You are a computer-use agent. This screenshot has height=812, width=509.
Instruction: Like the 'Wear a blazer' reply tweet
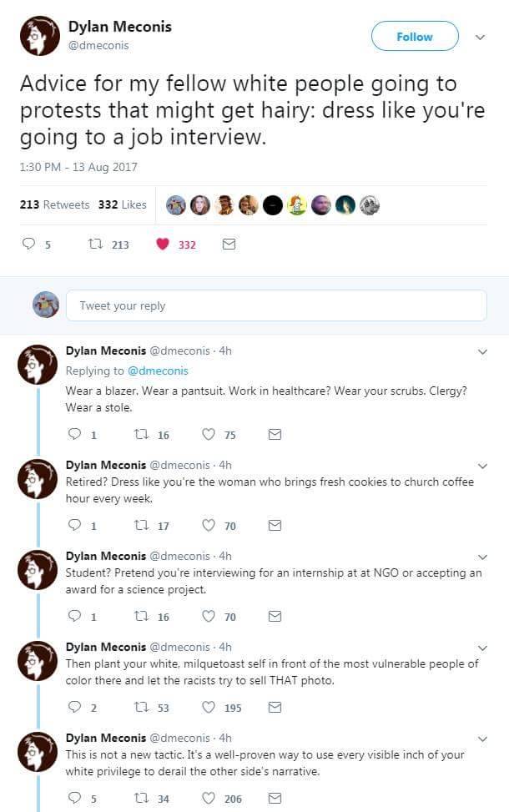(209, 435)
